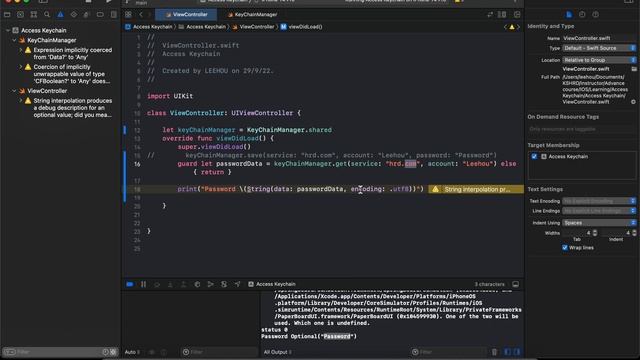Screen dimensions: 640x360
Task: Click the String interpolation warning banner in editor
Action: click(x=476, y=189)
